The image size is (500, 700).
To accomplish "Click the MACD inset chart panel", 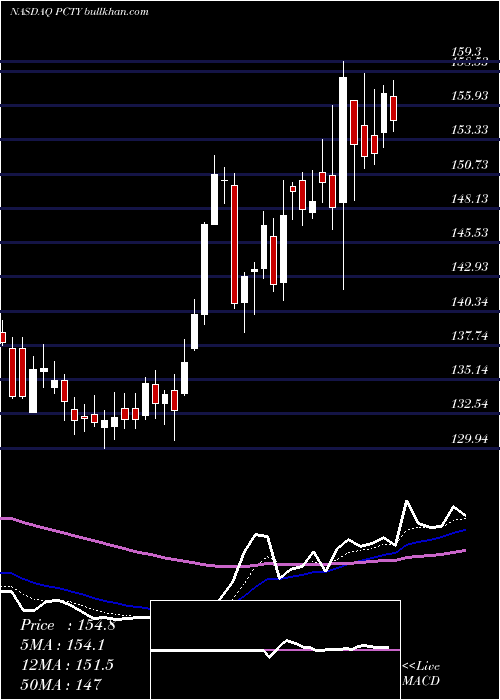I will pyautogui.click(x=275, y=650).
